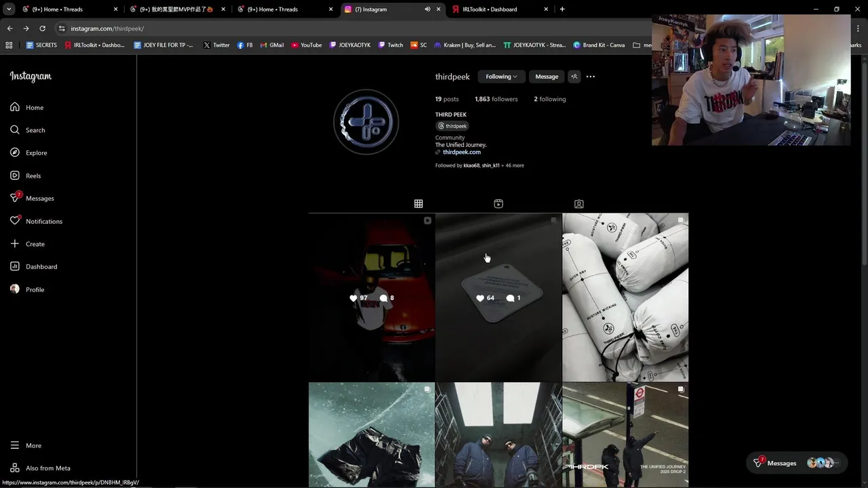This screenshot has width=868, height=488.
Task: Open Messages in the left sidebar
Action: click(x=32, y=198)
